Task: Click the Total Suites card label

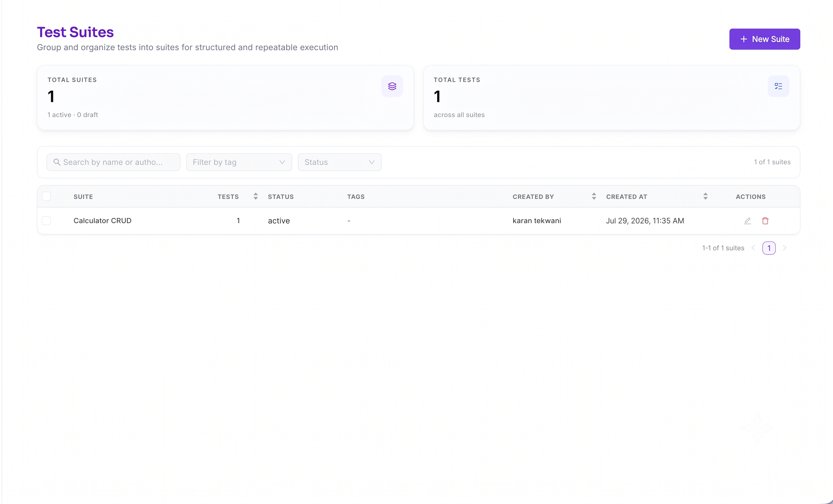Action: tap(72, 80)
